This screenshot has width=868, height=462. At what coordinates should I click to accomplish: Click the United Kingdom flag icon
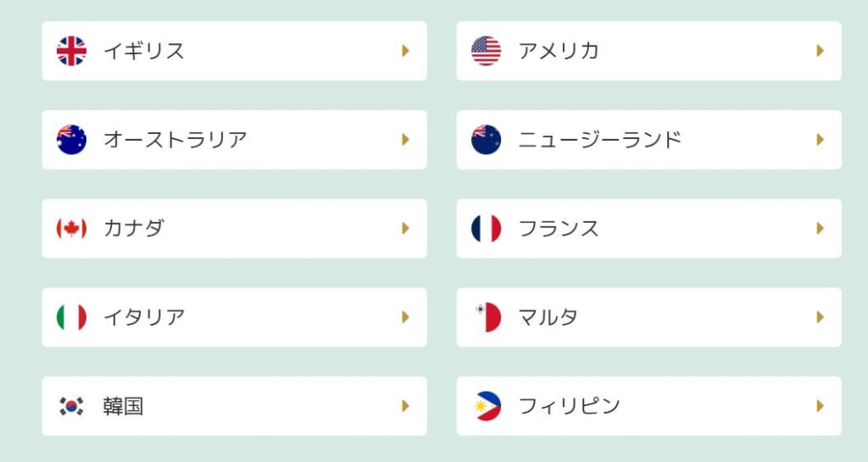[x=71, y=51]
